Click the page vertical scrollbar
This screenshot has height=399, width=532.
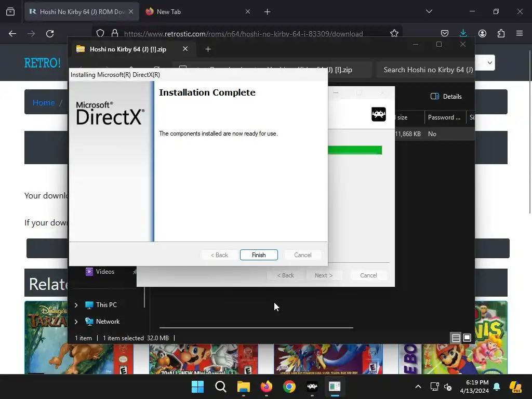[x=529, y=132]
